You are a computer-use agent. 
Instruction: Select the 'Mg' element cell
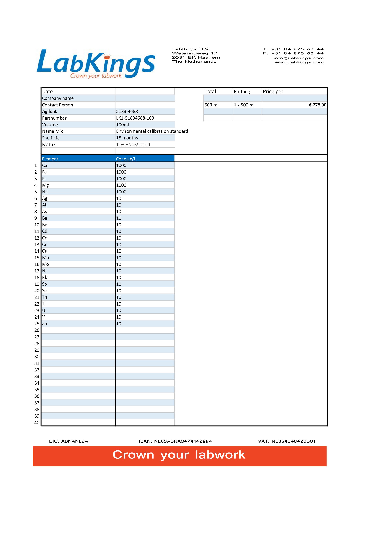point(78,185)
